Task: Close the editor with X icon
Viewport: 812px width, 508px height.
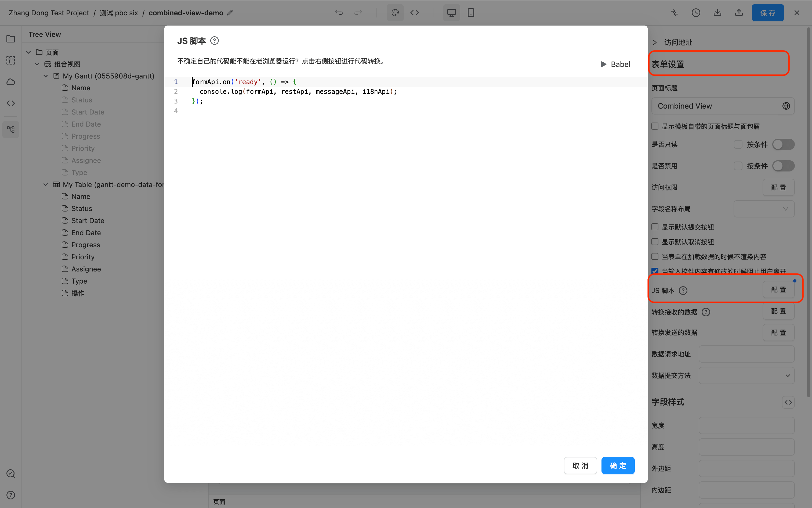Action: point(797,13)
